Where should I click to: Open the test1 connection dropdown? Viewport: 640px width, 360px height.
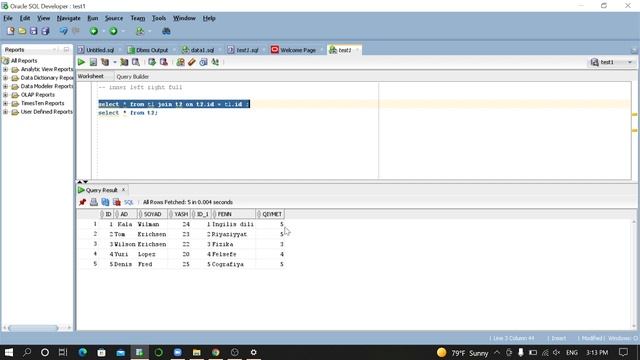[630, 62]
